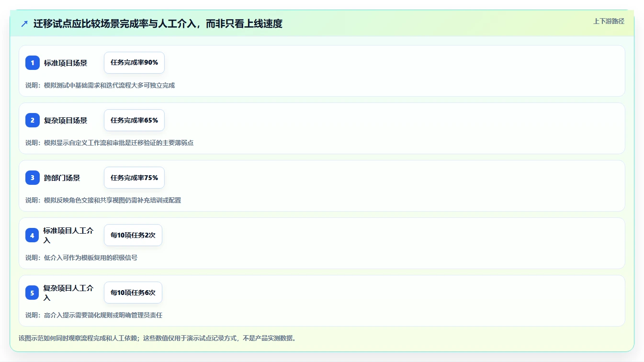644x362 pixels.
Task: Click the 任务完成率65% pill
Action: click(x=134, y=120)
